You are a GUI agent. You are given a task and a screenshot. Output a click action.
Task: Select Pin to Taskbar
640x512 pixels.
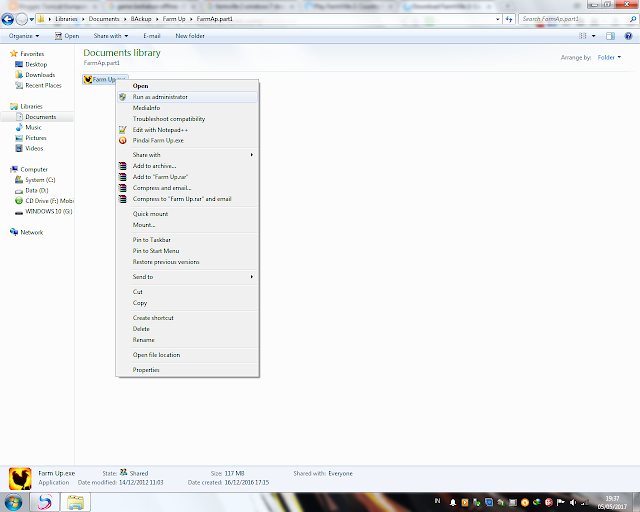click(187, 240)
